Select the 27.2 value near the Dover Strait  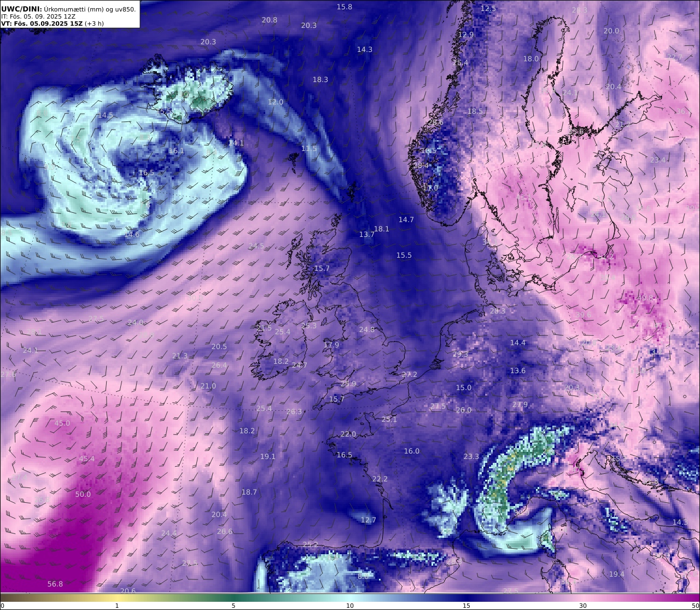point(410,375)
